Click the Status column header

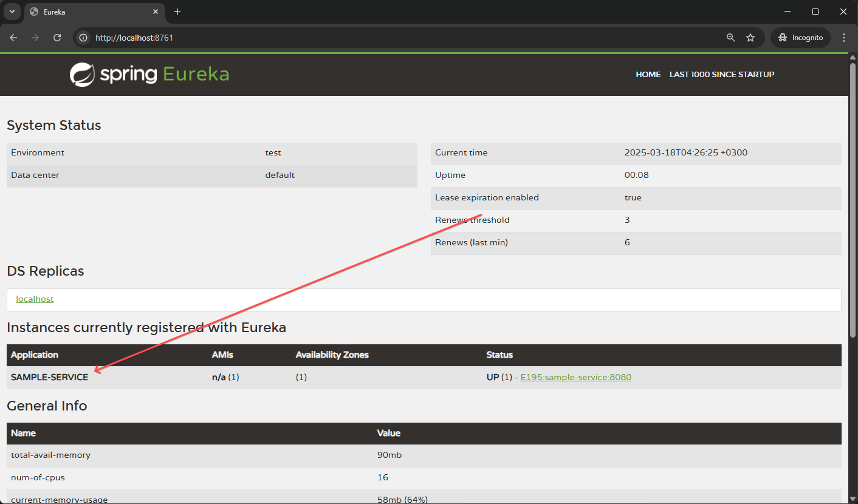tap(499, 355)
